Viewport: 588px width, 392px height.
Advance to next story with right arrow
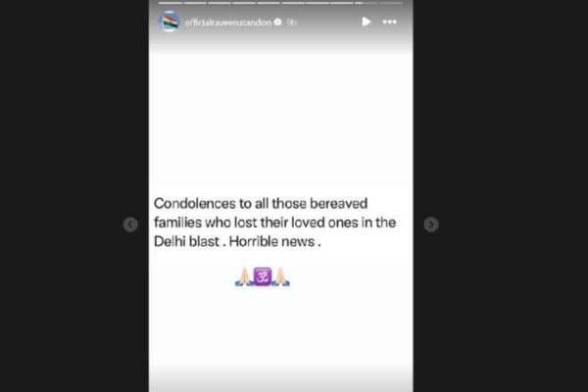pos(431,224)
